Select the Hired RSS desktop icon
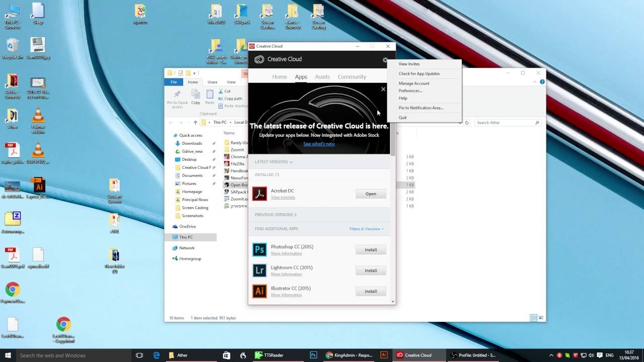644x362 pixels. point(216,14)
